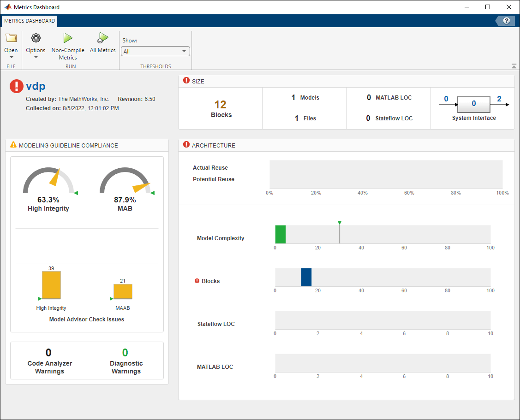The width and height of the screenshot is (520, 420).
Task: Click the Open folder icon
Action: click(11, 38)
